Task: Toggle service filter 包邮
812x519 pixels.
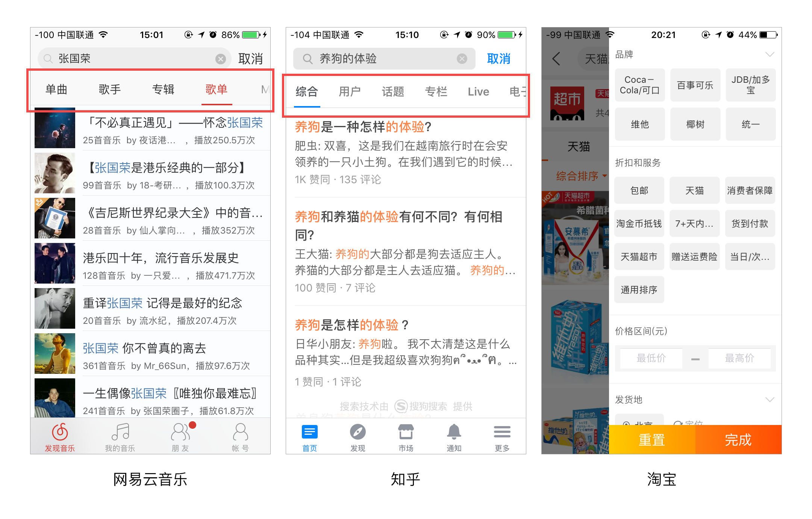Action: click(x=639, y=190)
